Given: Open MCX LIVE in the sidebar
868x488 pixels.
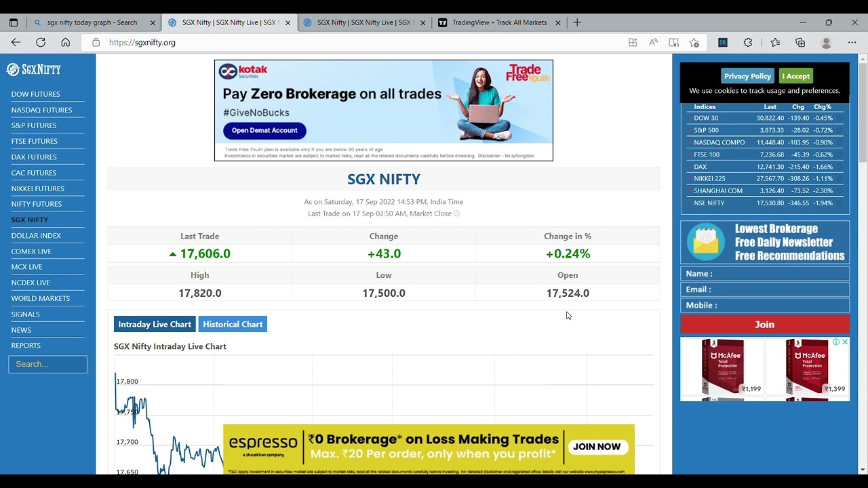Looking at the screenshot, I should point(26,267).
